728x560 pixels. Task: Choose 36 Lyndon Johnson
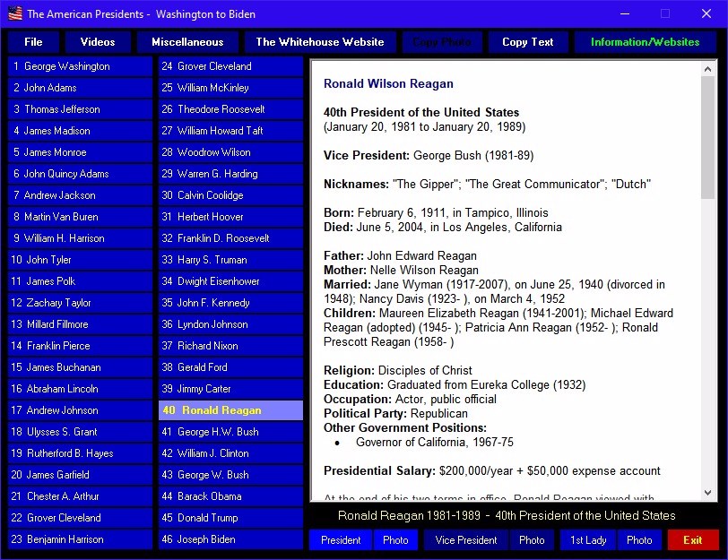tap(230, 324)
